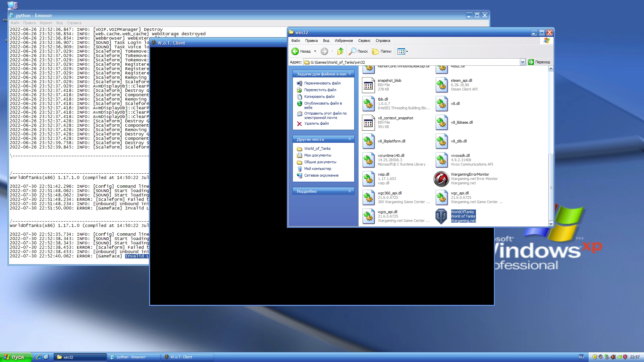This screenshot has height=362, width=644.
Task: Select the vivoxsdk.dll file icon
Action: pyautogui.click(x=441, y=160)
